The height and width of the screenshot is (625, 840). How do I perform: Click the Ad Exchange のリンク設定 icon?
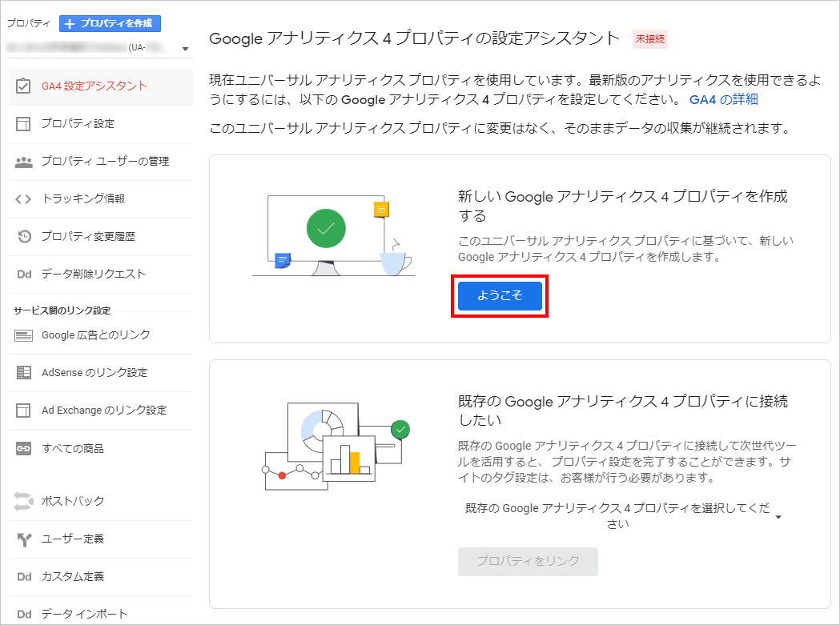(23, 411)
